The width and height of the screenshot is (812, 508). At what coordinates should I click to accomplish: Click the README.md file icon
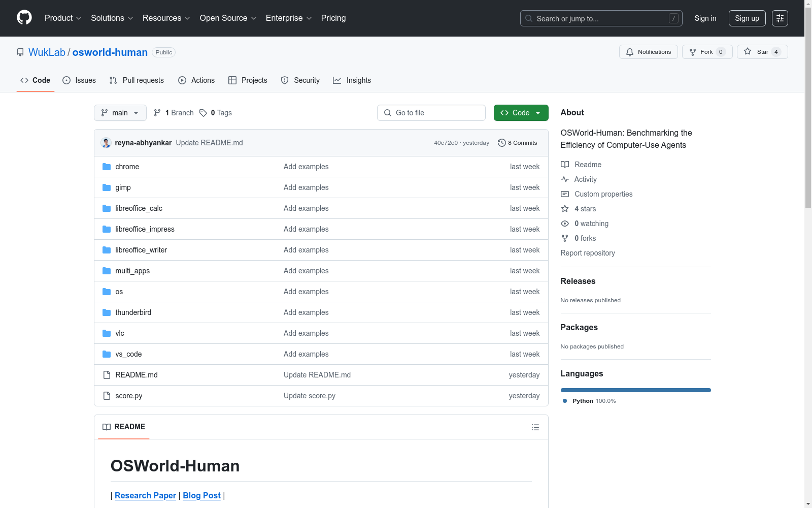(107, 375)
